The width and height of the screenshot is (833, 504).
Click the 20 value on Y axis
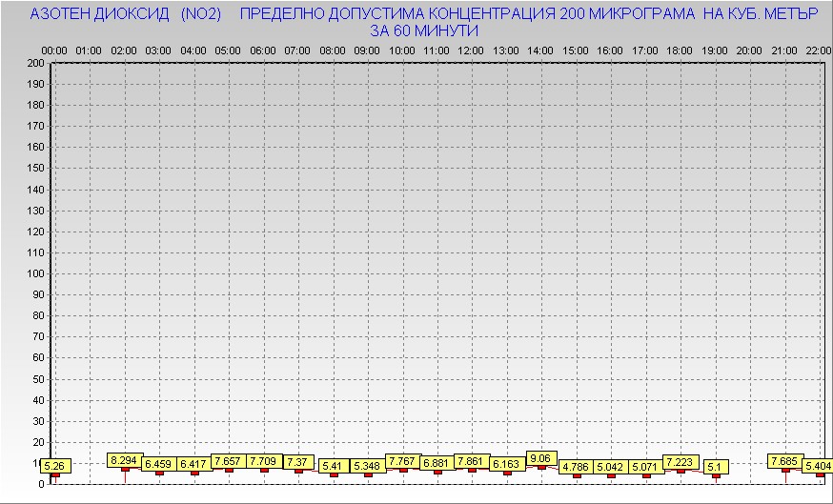point(39,442)
